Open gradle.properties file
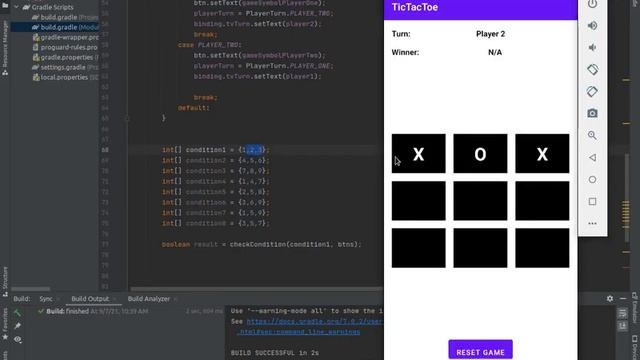The width and height of the screenshot is (640, 360). pos(65,57)
